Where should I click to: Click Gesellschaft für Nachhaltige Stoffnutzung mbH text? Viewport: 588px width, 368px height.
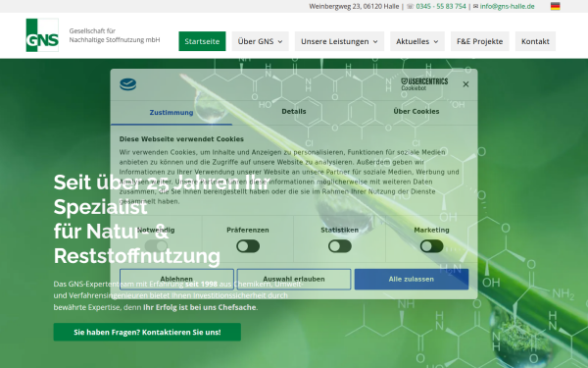[x=115, y=35]
